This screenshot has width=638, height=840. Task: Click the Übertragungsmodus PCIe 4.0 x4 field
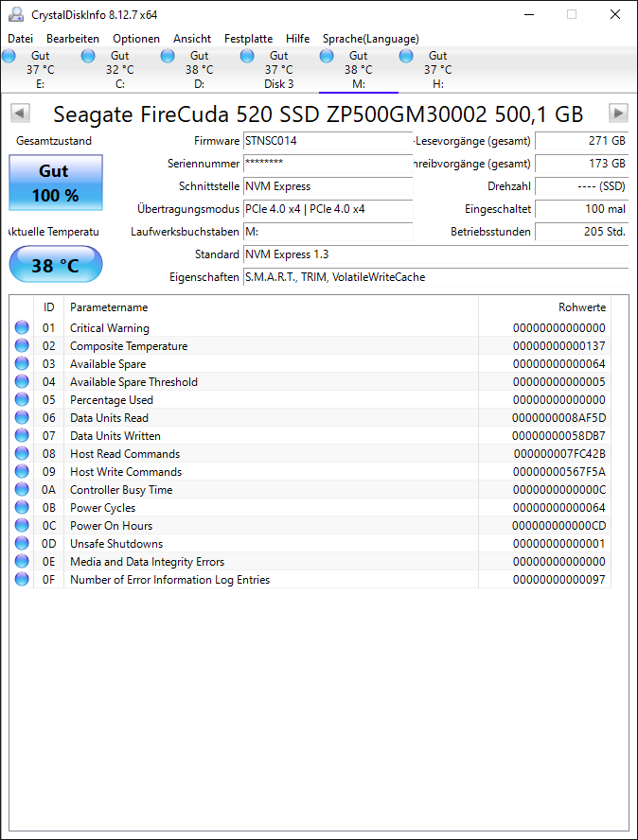tap(328, 209)
